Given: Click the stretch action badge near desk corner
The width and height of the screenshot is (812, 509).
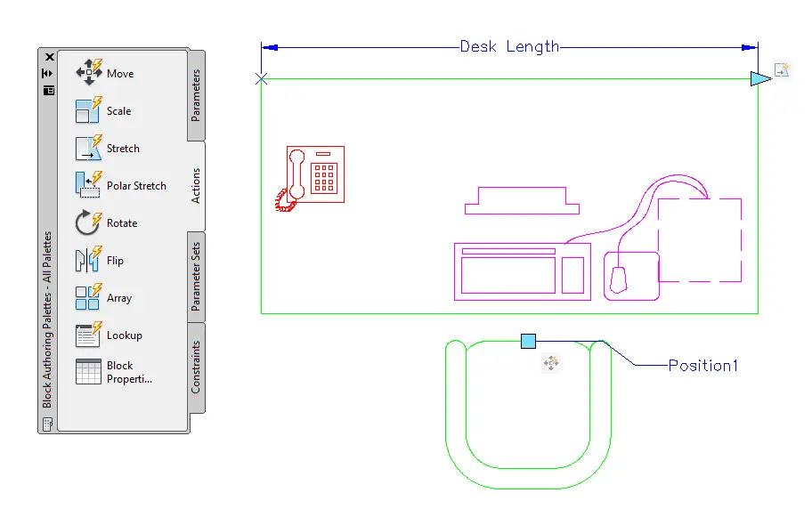Looking at the screenshot, I should (x=782, y=69).
